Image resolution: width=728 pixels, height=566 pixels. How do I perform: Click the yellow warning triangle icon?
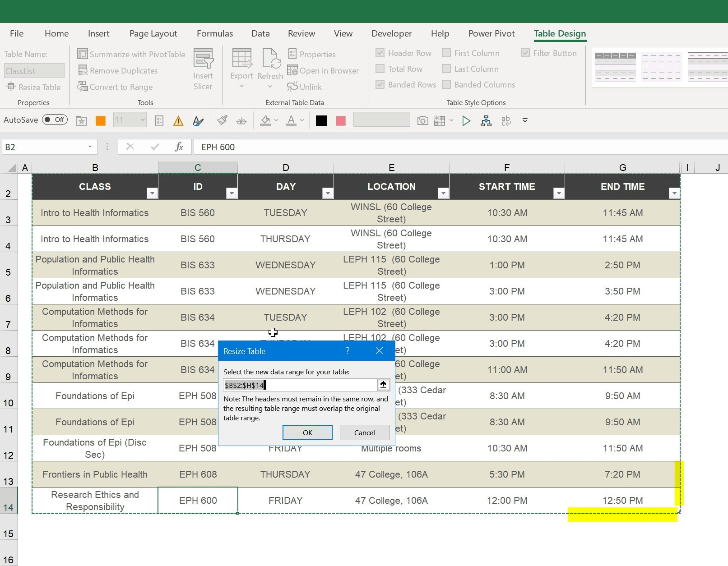[x=178, y=120]
